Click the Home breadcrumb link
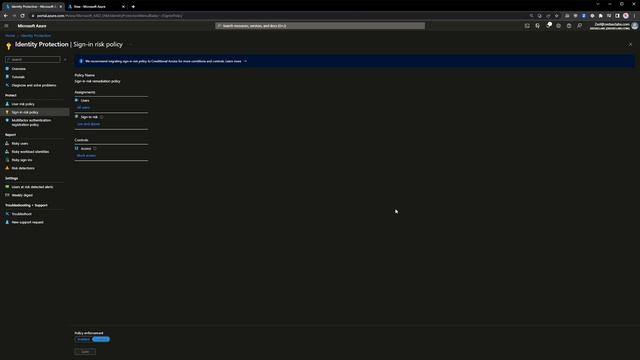The height and width of the screenshot is (360, 640). pos(10,36)
